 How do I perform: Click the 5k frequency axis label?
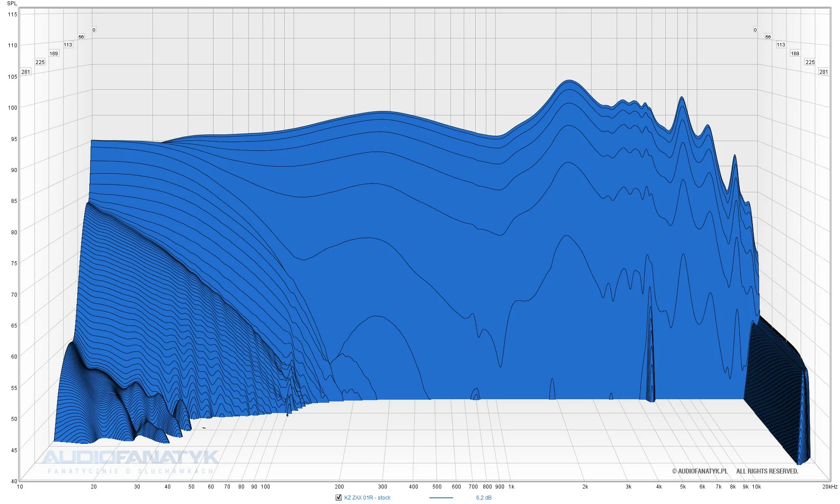tap(683, 487)
